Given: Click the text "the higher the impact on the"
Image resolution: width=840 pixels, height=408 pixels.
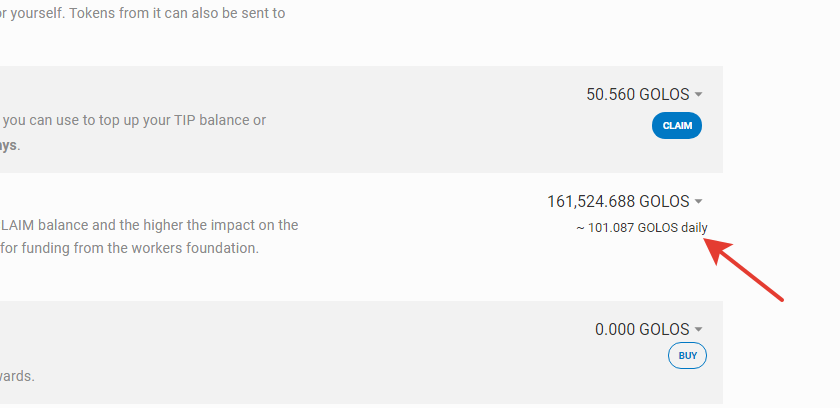Looking at the screenshot, I should tap(200, 225).
